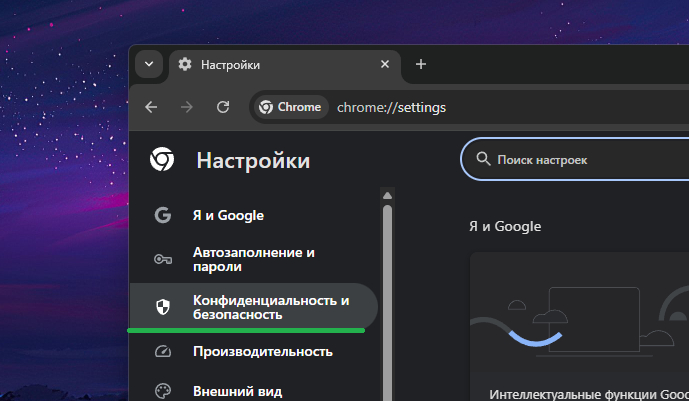689x401 pixels.
Task: Click the forward arrow navigation button
Action: (187, 107)
